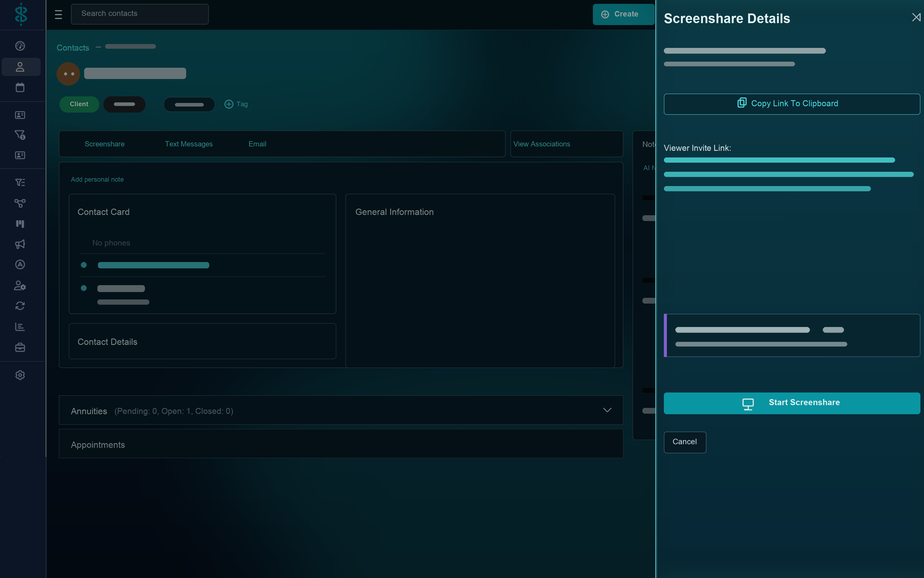The height and width of the screenshot is (578, 924).
Task: Click into the Search contacts field
Action: pyautogui.click(x=140, y=14)
